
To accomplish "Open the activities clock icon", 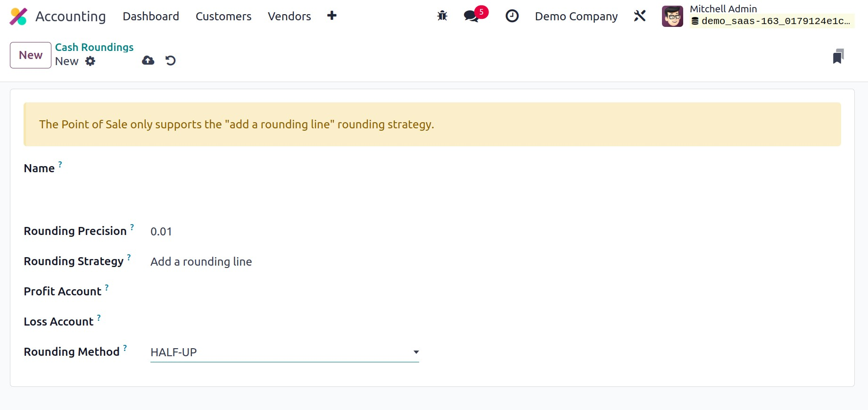I will pyautogui.click(x=512, y=16).
